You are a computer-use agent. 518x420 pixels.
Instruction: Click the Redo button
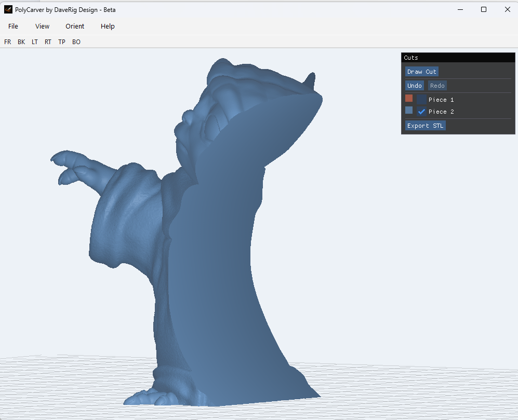pos(437,86)
